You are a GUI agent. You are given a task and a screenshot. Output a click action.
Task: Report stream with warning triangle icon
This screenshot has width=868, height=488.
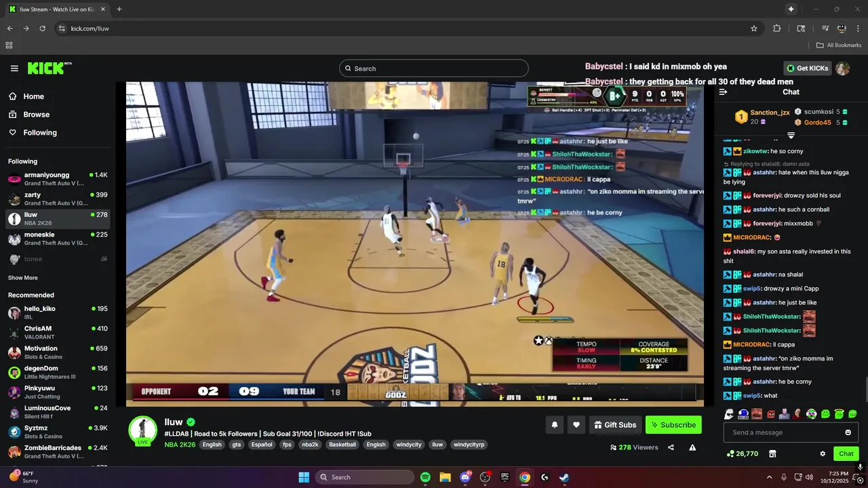[692, 447]
